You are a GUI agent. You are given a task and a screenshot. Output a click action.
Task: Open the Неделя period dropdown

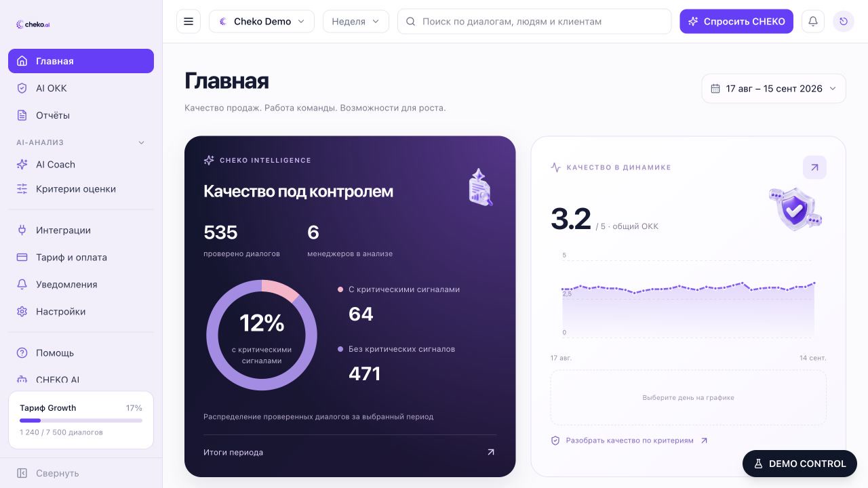tap(356, 22)
